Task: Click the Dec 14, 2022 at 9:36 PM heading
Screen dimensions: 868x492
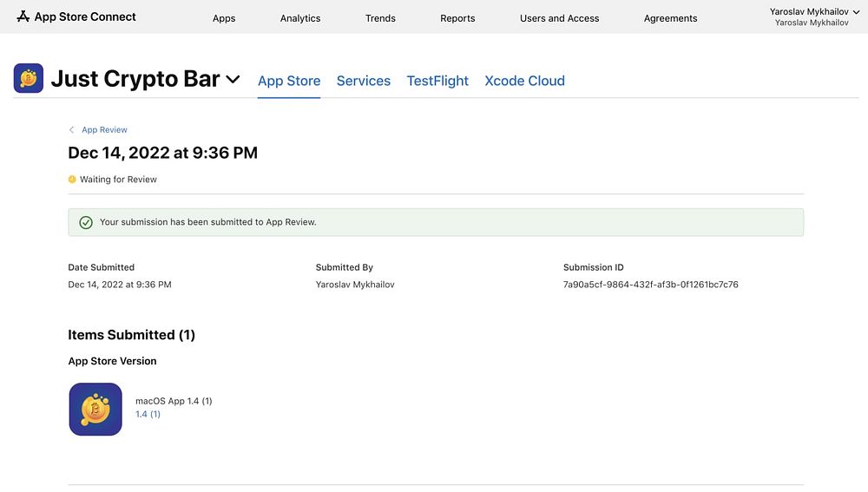Action: tap(163, 153)
